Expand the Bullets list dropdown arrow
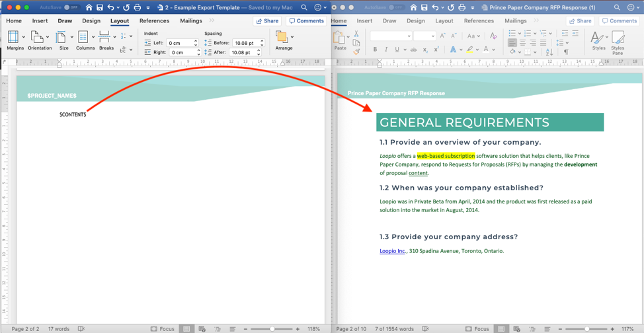 (519, 33)
